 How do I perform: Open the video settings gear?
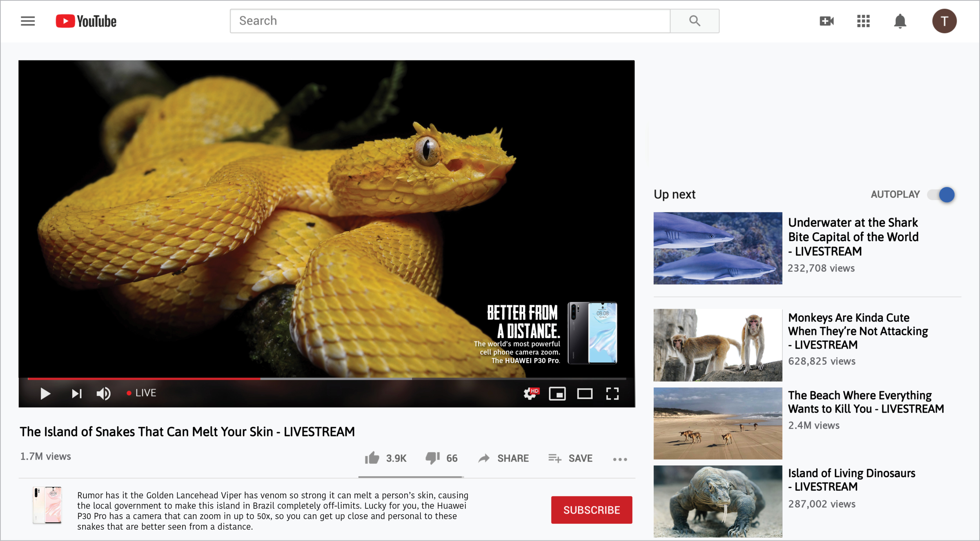pyautogui.click(x=531, y=393)
